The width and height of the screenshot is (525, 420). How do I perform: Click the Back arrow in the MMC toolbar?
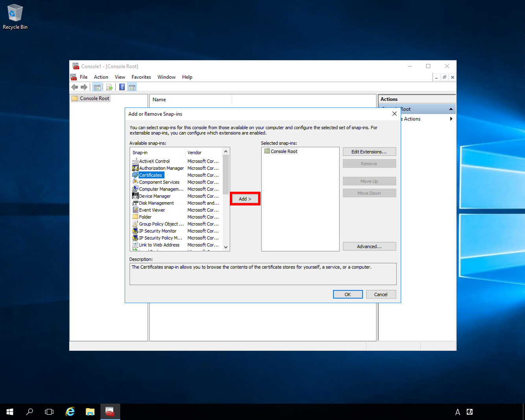pyautogui.click(x=75, y=87)
